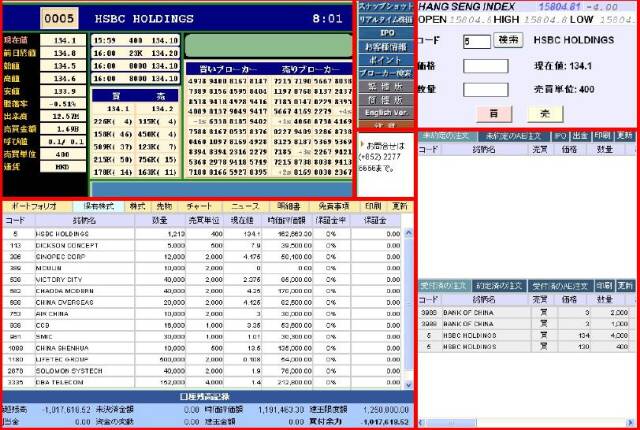
Task: Select the 保有株式 holdings tab
Action: click(98, 206)
